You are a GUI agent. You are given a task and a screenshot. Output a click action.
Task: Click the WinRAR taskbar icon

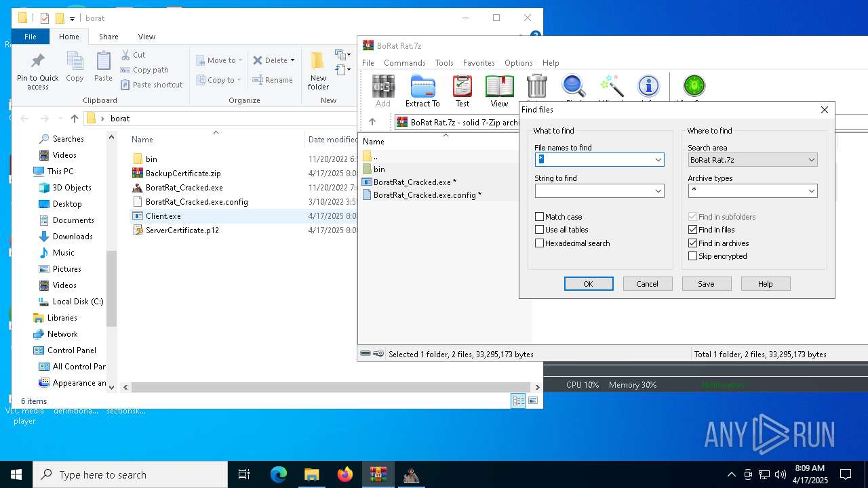click(x=378, y=474)
